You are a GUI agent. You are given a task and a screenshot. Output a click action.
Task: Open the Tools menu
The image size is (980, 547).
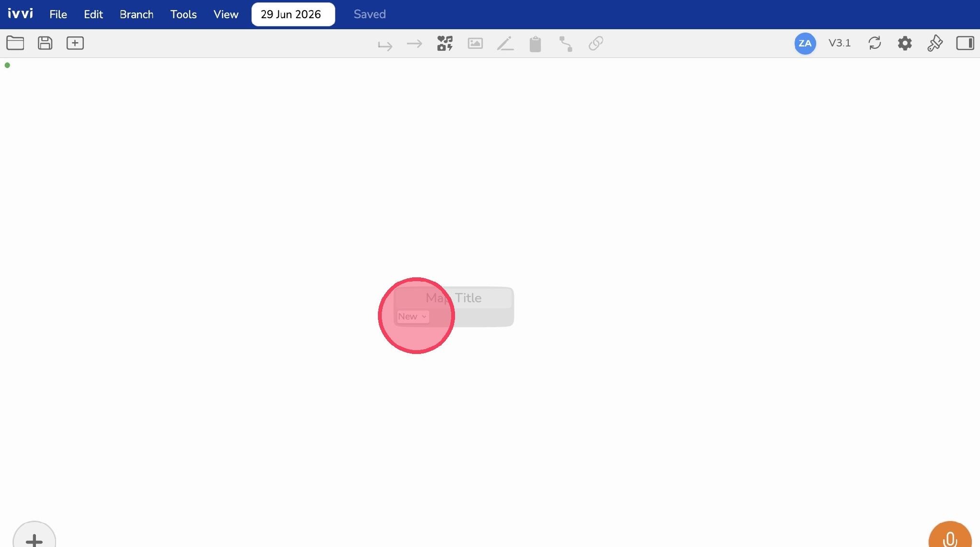pyautogui.click(x=183, y=14)
